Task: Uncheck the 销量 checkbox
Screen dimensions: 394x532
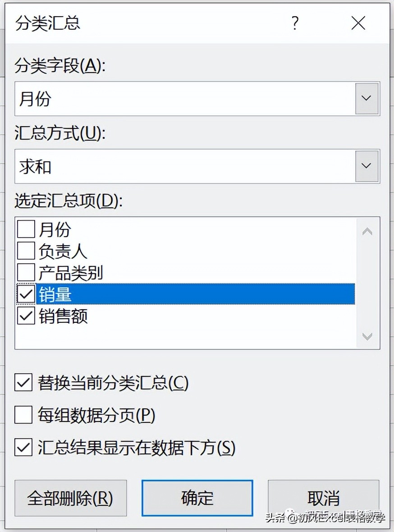Action: (26, 294)
